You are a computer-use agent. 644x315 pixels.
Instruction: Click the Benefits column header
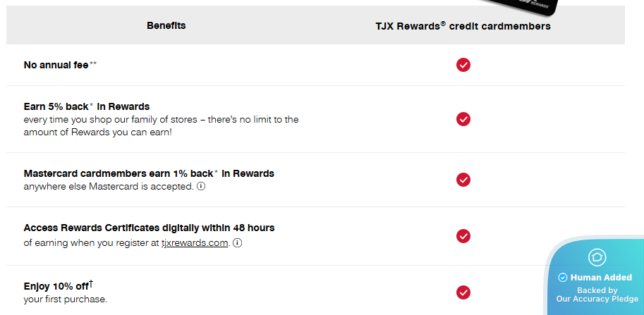(166, 26)
